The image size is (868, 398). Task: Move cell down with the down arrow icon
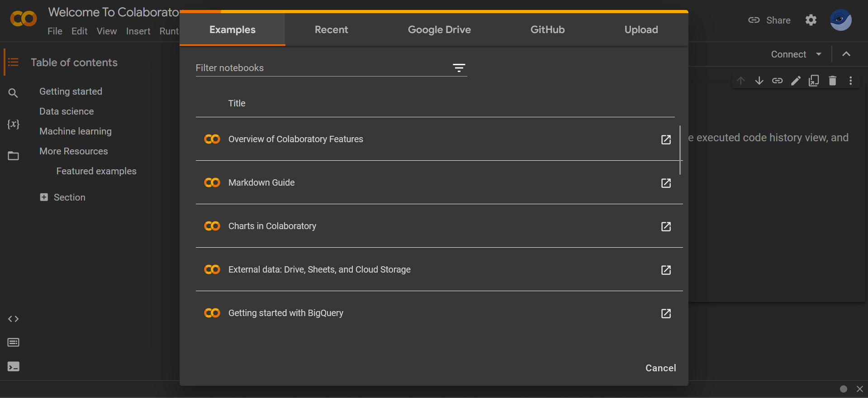tap(759, 81)
